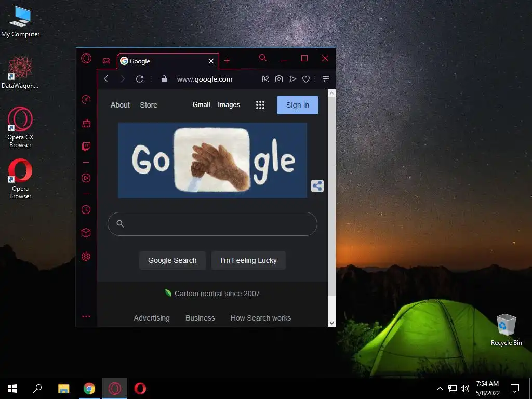Image resolution: width=532 pixels, height=399 pixels.
Task: Select the Recycle Bin desktop icon
Action: (x=506, y=330)
